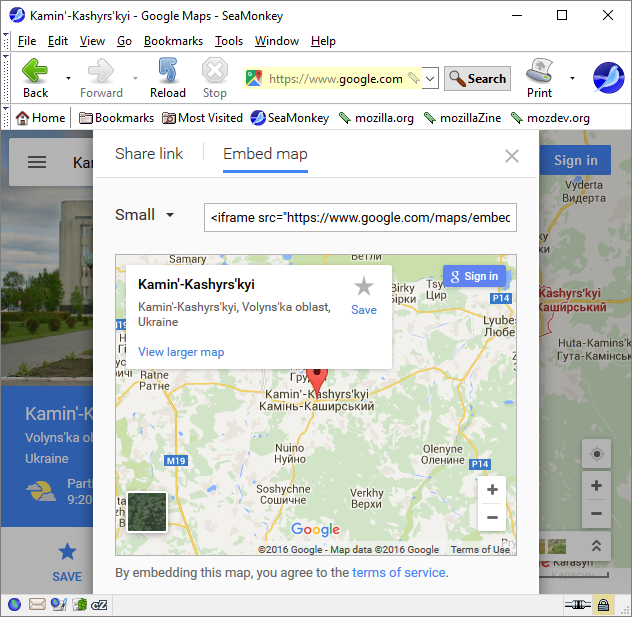Open Browser component from status bar
The height and width of the screenshot is (617, 632).
[15, 605]
